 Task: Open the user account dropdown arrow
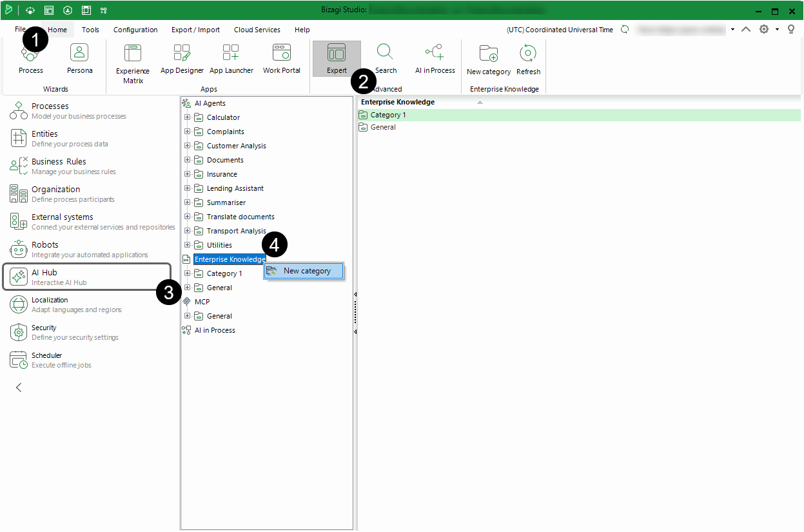tap(733, 30)
